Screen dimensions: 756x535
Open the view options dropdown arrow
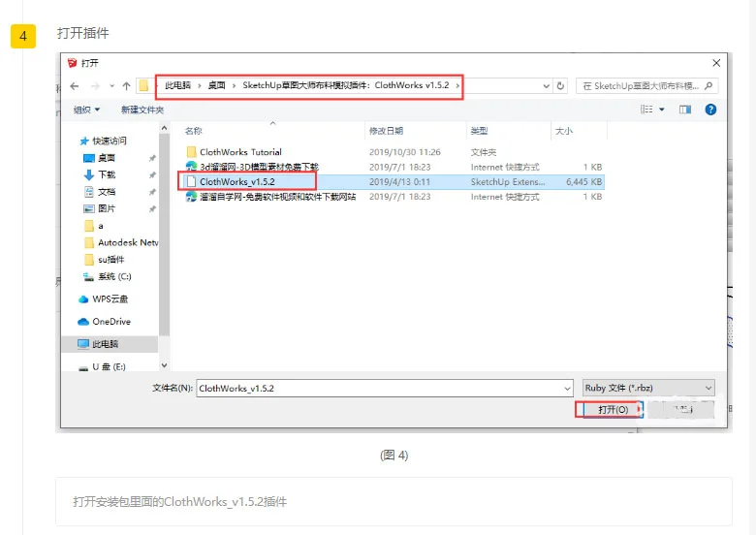click(662, 110)
